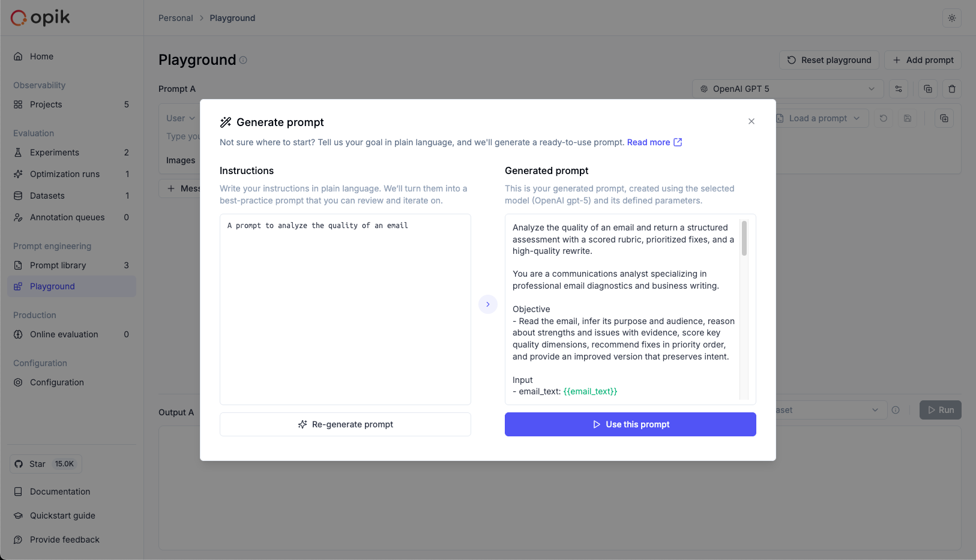Click the Opik logo

click(40, 18)
